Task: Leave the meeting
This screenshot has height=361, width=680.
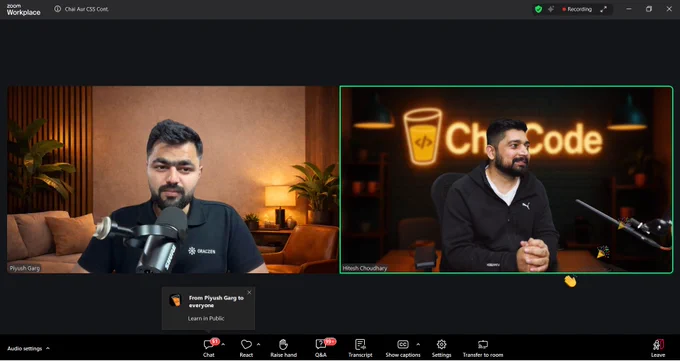Action: tap(658, 348)
